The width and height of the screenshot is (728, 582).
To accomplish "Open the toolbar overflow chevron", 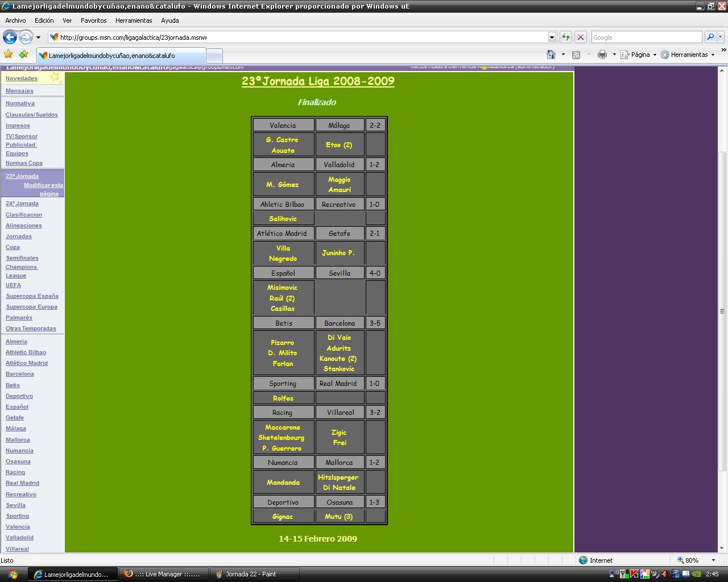I will tap(723, 50).
